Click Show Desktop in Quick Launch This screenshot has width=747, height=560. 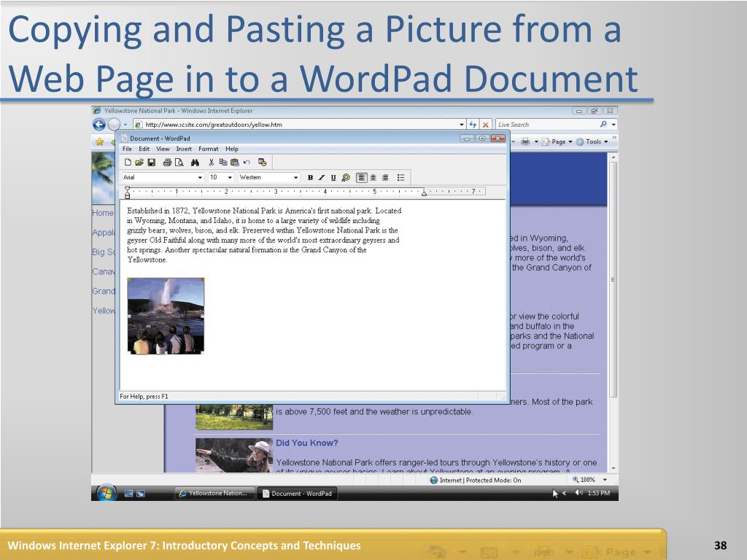(x=128, y=494)
